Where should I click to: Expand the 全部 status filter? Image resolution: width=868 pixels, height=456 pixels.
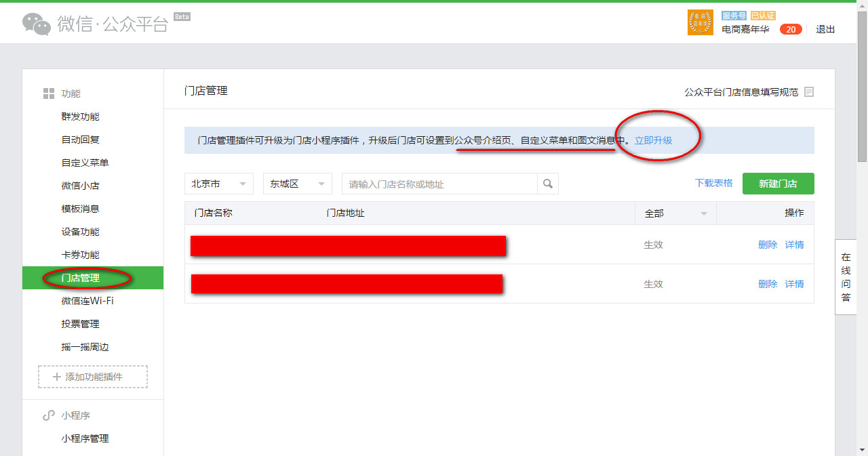(x=675, y=213)
